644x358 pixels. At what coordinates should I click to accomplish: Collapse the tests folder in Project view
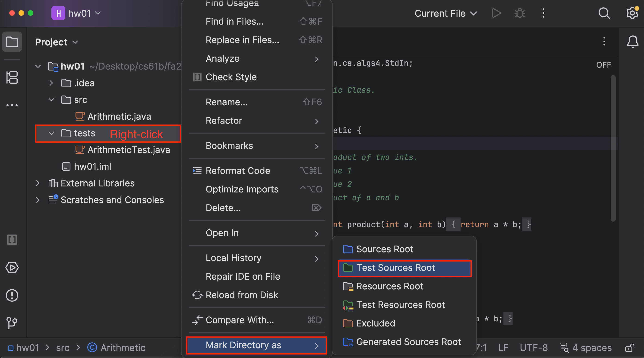(51, 133)
